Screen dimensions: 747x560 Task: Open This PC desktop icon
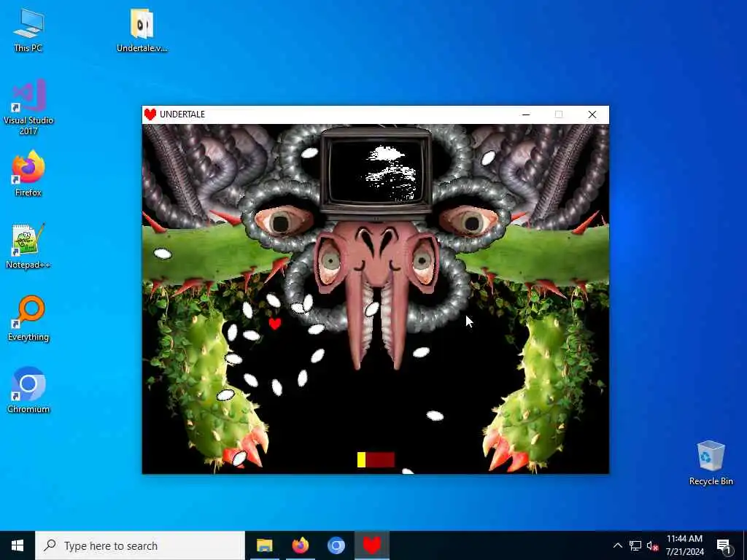coord(28,29)
